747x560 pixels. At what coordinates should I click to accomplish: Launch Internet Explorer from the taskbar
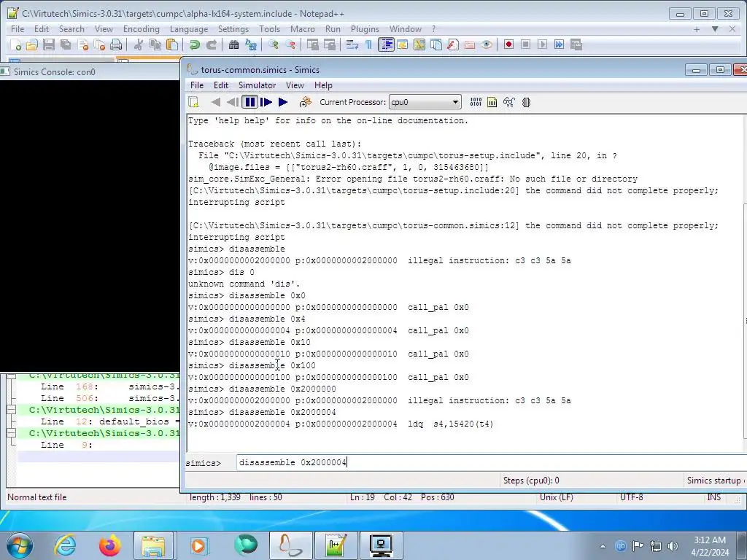(65, 545)
